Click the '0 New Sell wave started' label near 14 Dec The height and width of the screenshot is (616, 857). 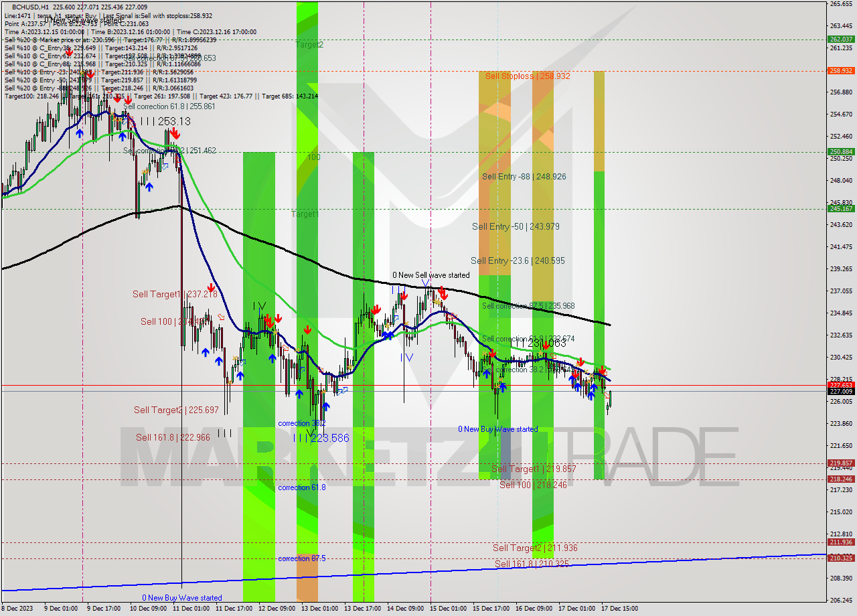pos(431,275)
